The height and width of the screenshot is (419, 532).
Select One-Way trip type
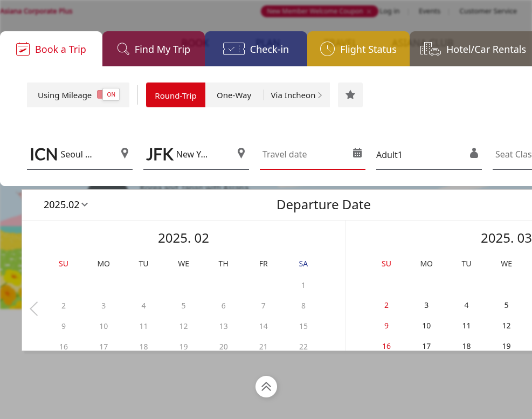coord(234,95)
